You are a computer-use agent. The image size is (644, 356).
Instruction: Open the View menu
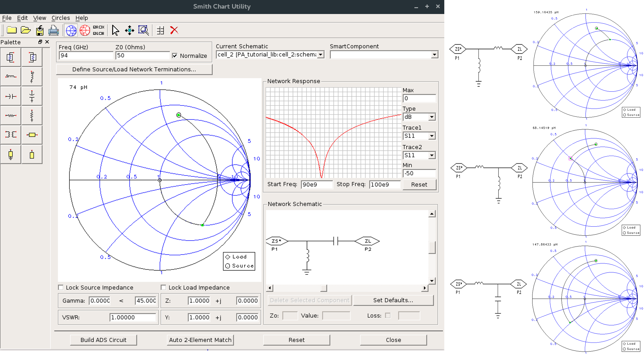39,18
